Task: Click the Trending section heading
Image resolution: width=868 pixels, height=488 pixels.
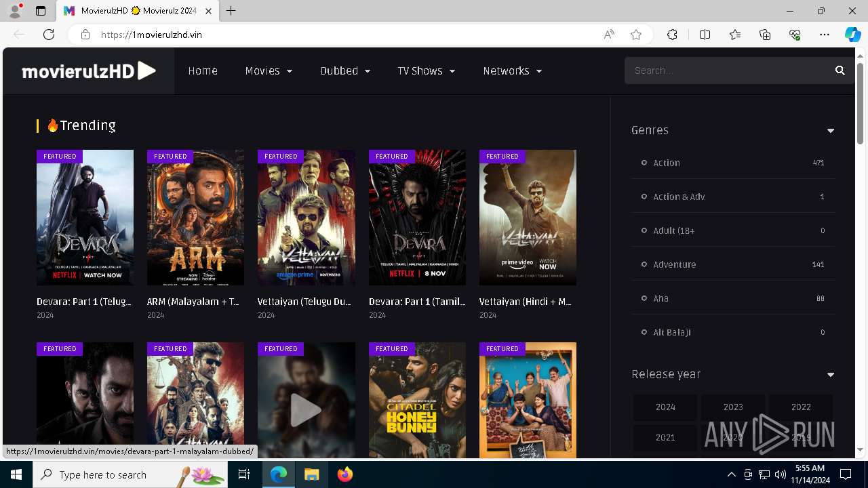Action: point(81,125)
